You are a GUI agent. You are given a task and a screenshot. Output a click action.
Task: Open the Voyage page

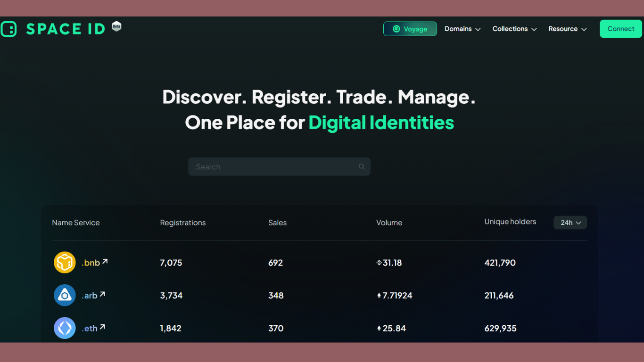pos(410,29)
